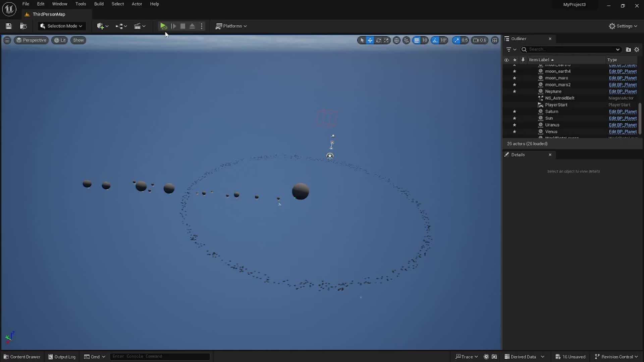The height and width of the screenshot is (362, 644).
Task: Switch to the Scale transform tool
Action: pyautogui.click(x=386, y=40)
